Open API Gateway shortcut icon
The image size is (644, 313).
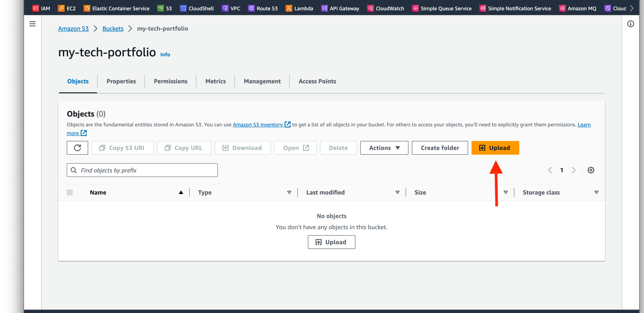click(x=324, y=8)
